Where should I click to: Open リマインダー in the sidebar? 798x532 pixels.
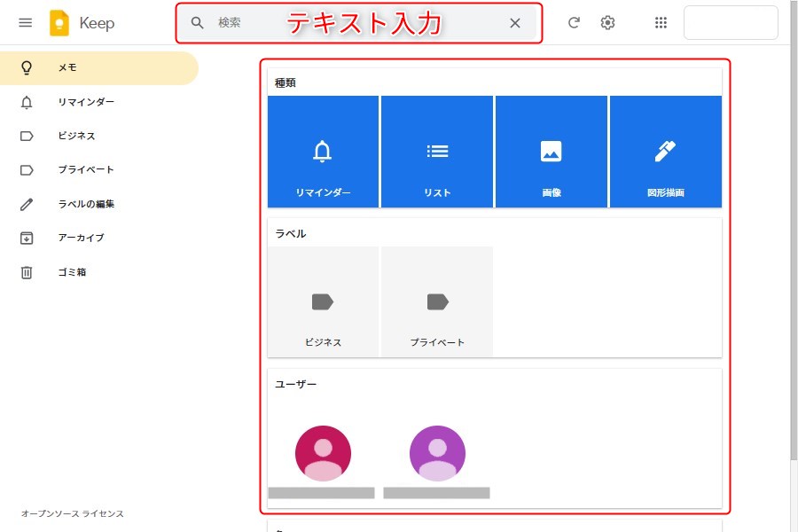[x=86, y=102]
